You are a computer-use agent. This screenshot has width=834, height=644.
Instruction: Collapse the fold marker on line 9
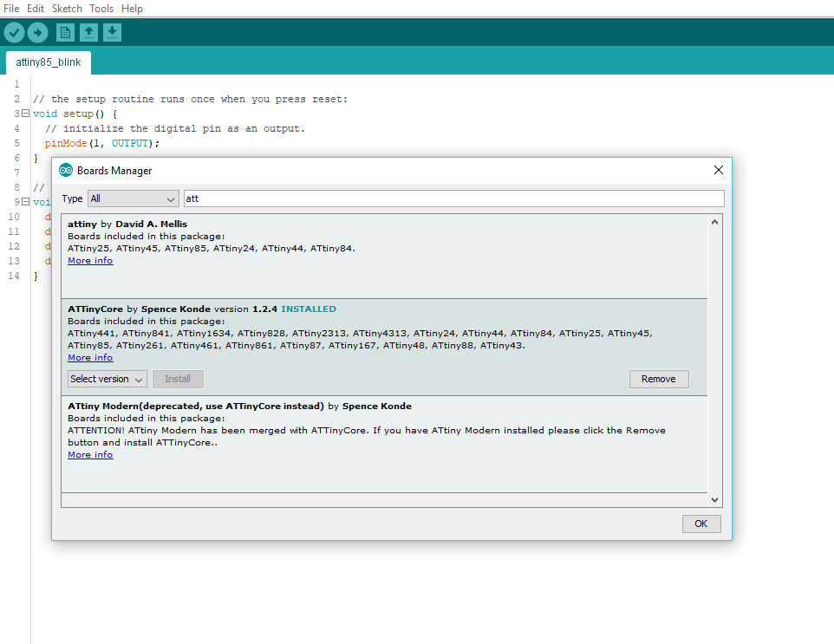pyautogui.click(x=25, y=202)
